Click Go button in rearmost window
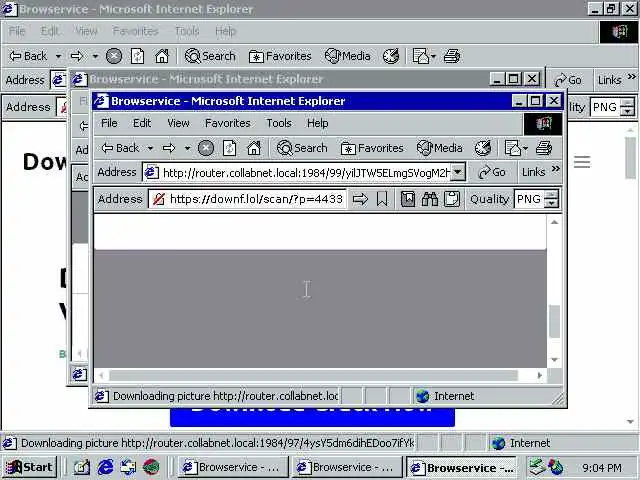The width and height of the screenshot is (640, 480). coord(568,80)
